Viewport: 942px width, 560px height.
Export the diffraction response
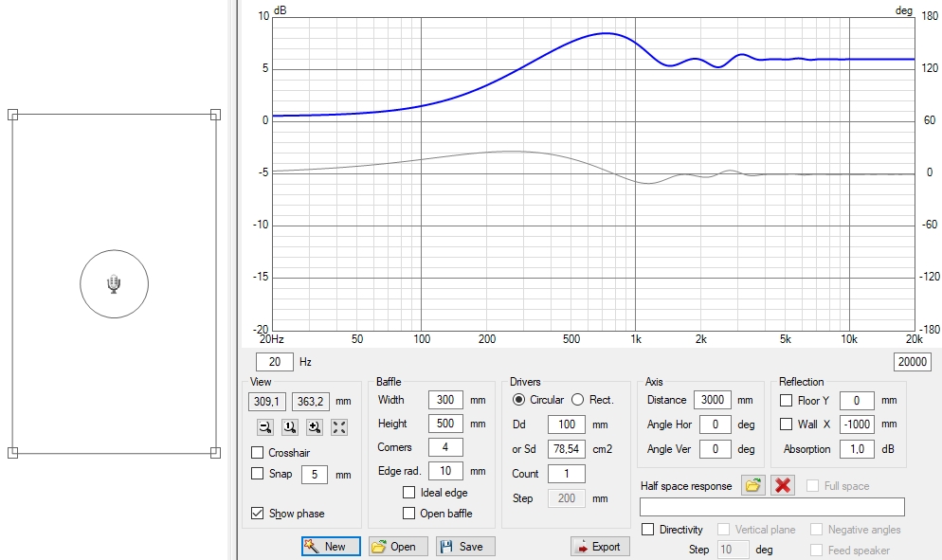tap(600, 546)
